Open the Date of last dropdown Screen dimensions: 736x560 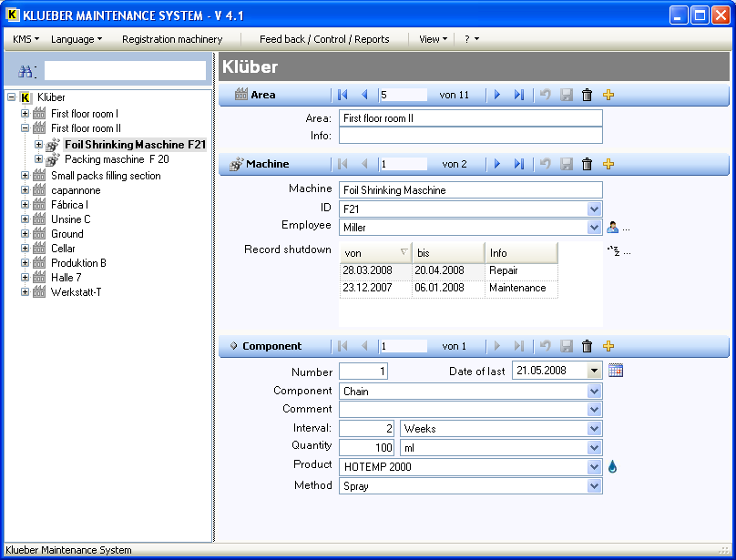pos(594,371)
